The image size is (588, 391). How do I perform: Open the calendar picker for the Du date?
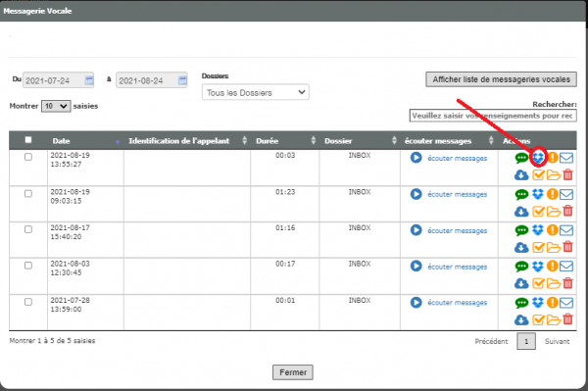coord(89,80)
